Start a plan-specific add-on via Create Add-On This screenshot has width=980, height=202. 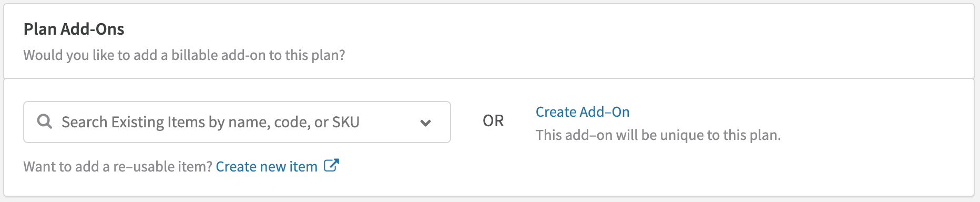tap(583, 112)
